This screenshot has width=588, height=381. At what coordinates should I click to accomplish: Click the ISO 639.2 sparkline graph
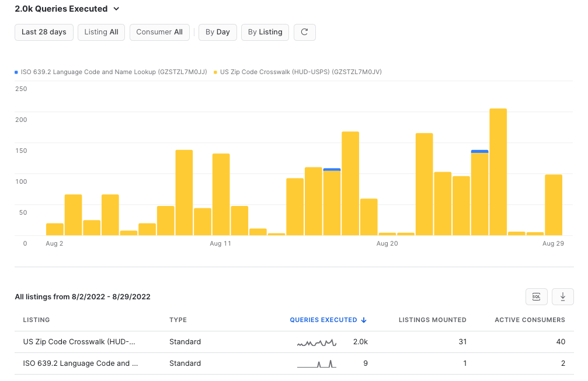tap(316, 363)
